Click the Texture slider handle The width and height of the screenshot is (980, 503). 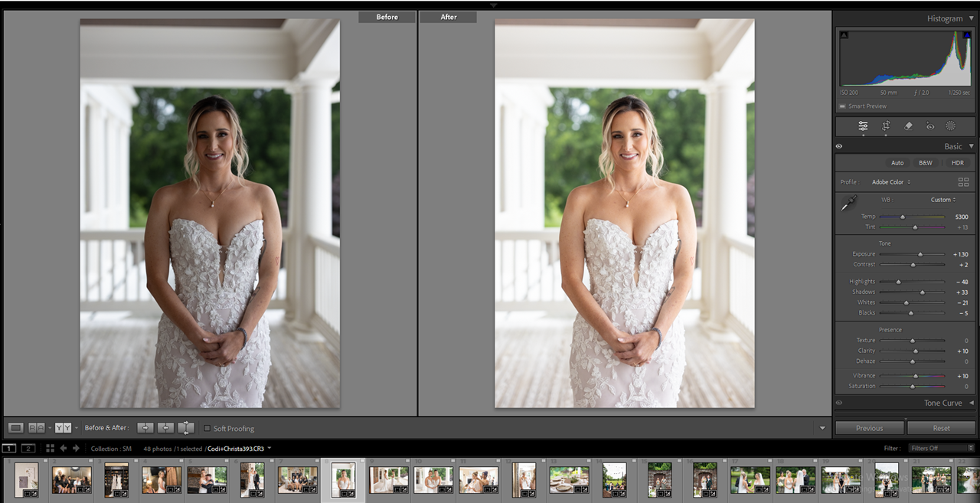click(x=913, y=341)
